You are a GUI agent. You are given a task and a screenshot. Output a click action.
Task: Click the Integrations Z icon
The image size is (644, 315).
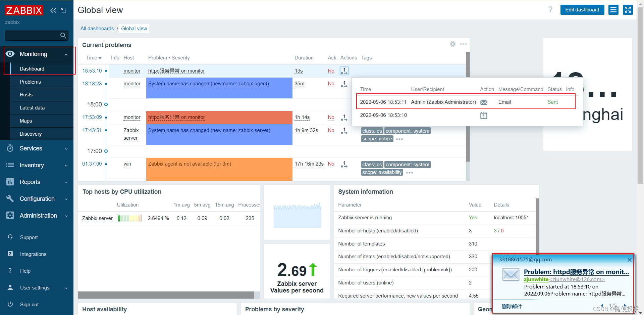point(10,254)
